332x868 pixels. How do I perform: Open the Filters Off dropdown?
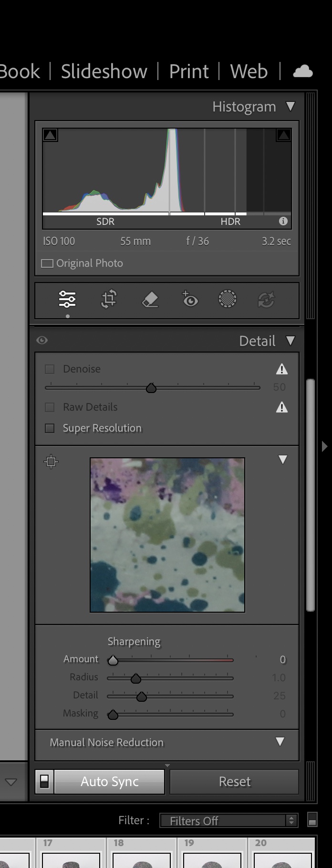tap(228, 820)
